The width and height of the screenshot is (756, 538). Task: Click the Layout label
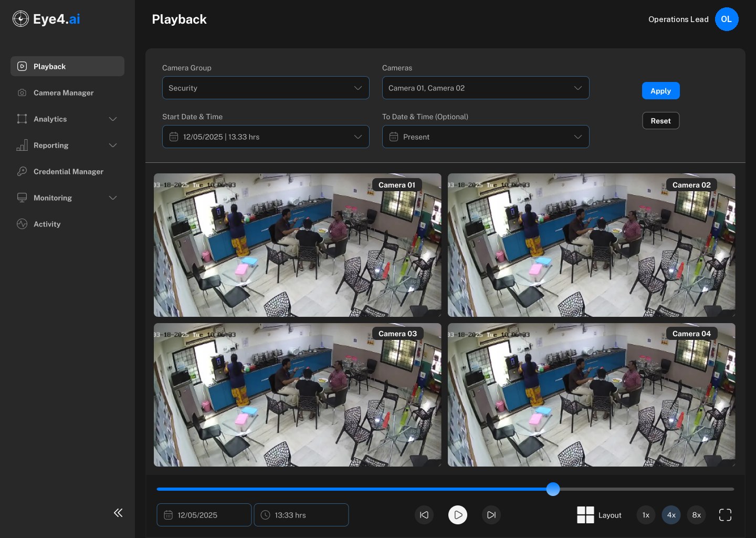(610, 515)
